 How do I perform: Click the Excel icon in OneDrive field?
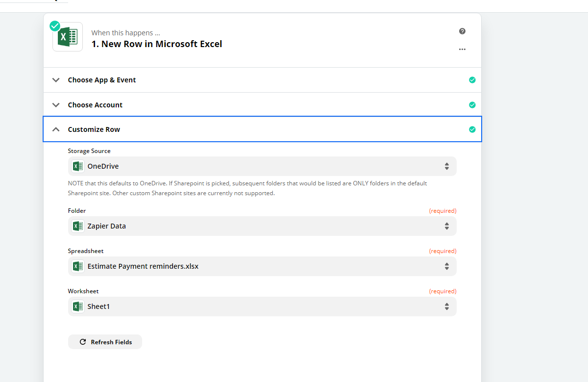(77, 166)
